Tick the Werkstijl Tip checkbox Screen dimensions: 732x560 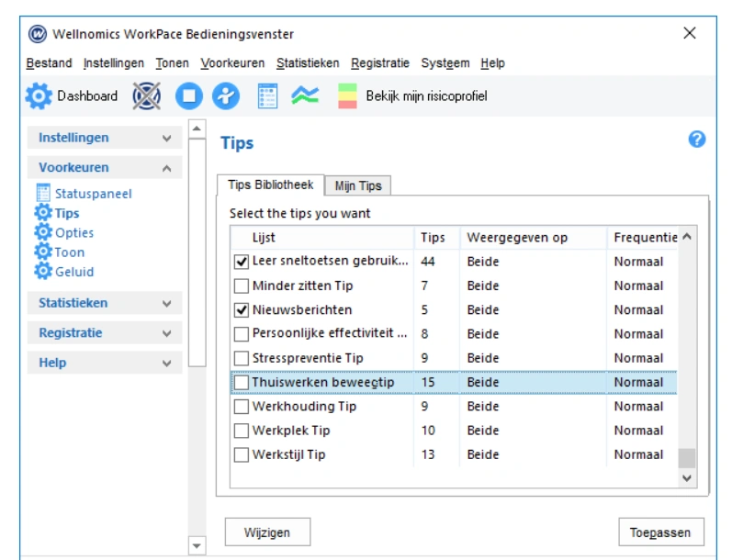click(242, 454)
